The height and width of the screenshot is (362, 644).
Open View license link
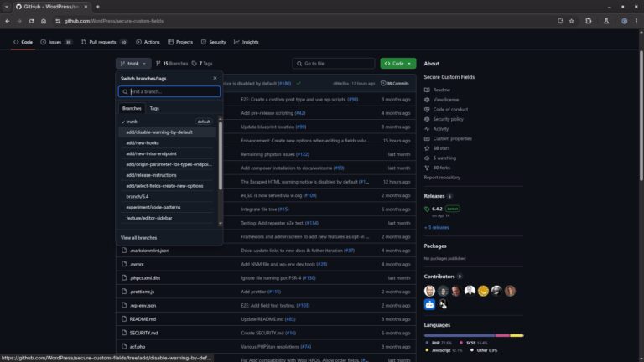[442, 100]
